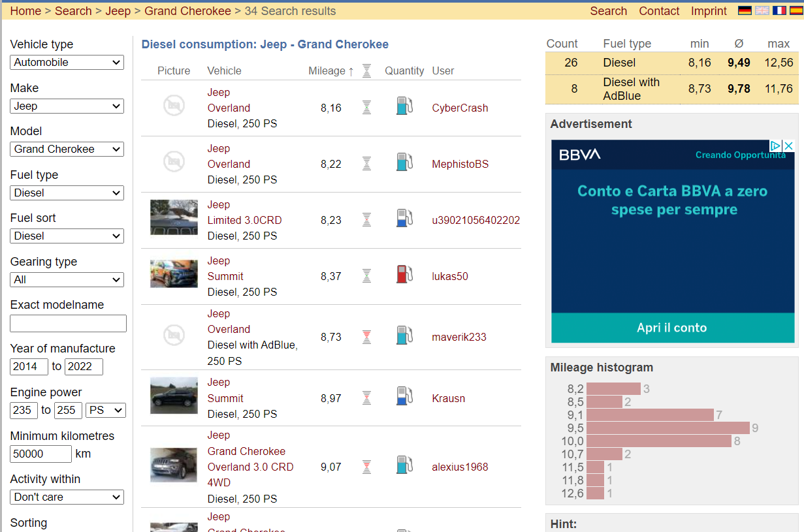This screenshot has width=804, height=532.
Task: Open user profile lukas50
Action: pyautogui.click(x=449, y=277)
